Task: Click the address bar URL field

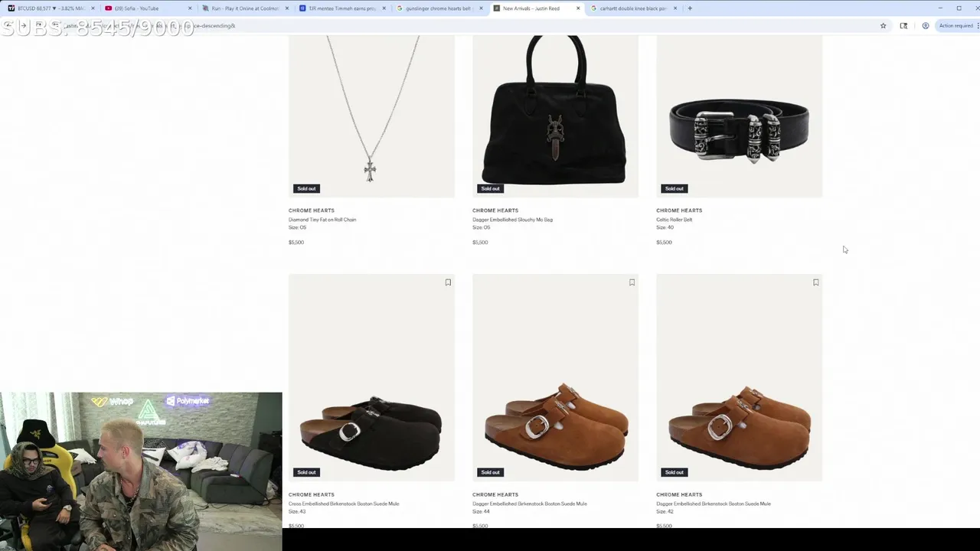Action: tap(459, 25)
